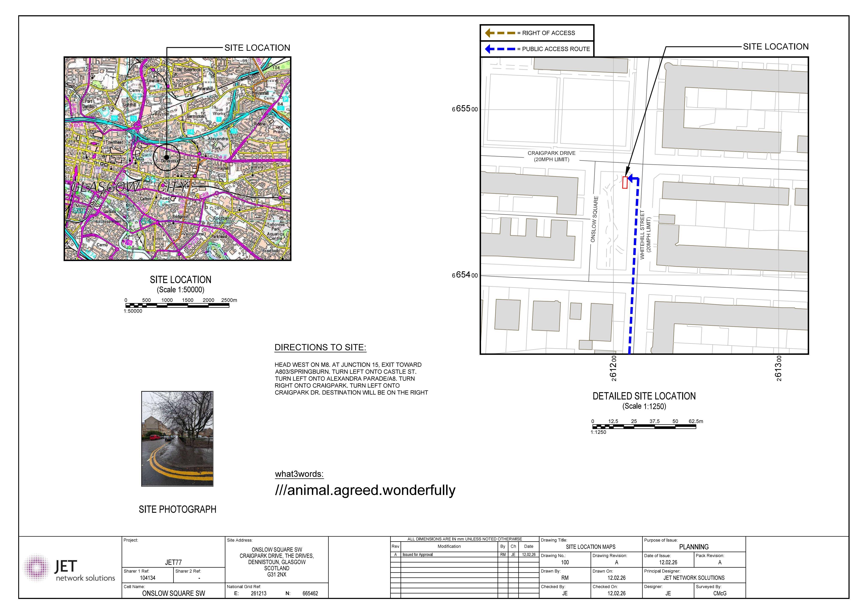Image resolution: width=868 pixels, height=614 pixels.
Task: Click the DIRECTIONS TO SITE heading
Action: [x=320, y=347]
